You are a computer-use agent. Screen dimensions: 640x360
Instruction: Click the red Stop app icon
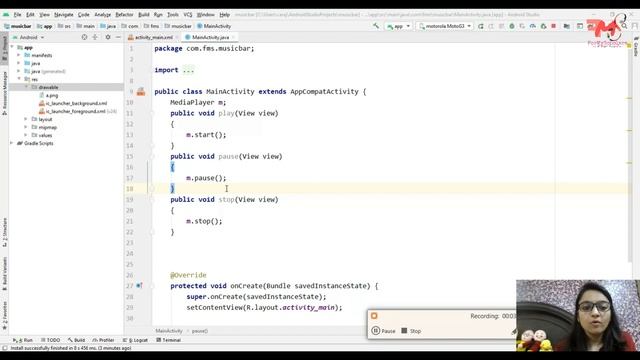pyautogui.click(x=553, y=26)
